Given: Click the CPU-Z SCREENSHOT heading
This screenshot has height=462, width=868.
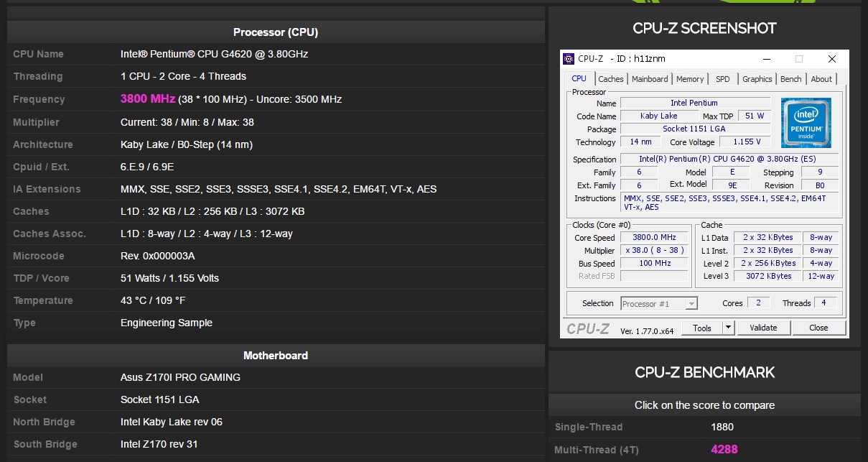Looking at the screenshot, I should tap(704, 28).
